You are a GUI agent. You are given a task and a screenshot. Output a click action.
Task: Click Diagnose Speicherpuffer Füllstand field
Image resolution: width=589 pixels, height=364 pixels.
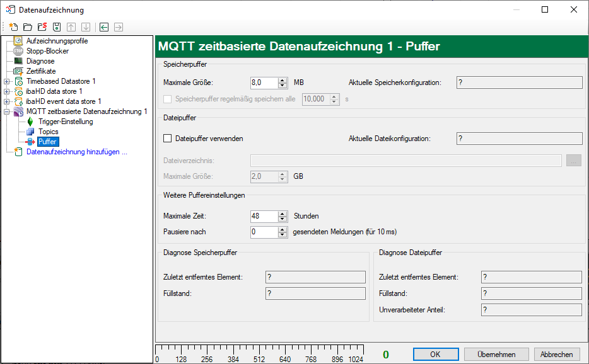(315, 293)
